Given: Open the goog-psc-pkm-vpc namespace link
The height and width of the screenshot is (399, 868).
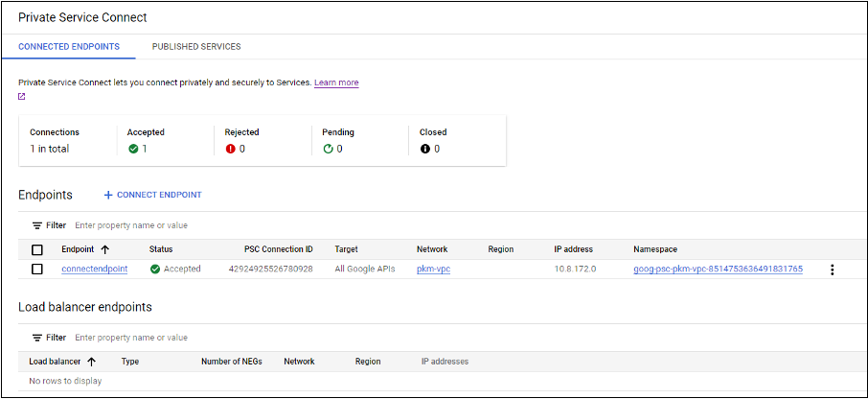Looking at the screenshot, I should pos(718,270).
